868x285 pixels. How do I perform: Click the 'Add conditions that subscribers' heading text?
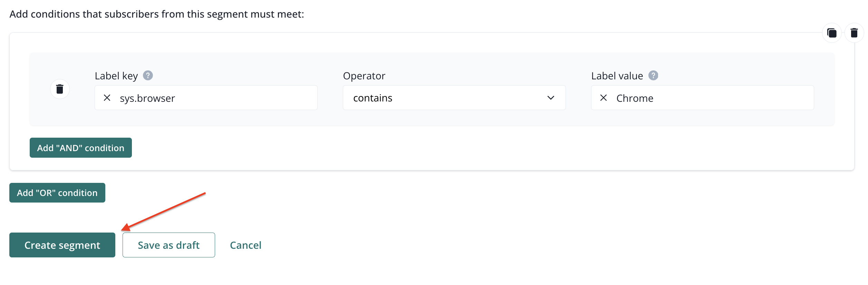click(157, 14)
